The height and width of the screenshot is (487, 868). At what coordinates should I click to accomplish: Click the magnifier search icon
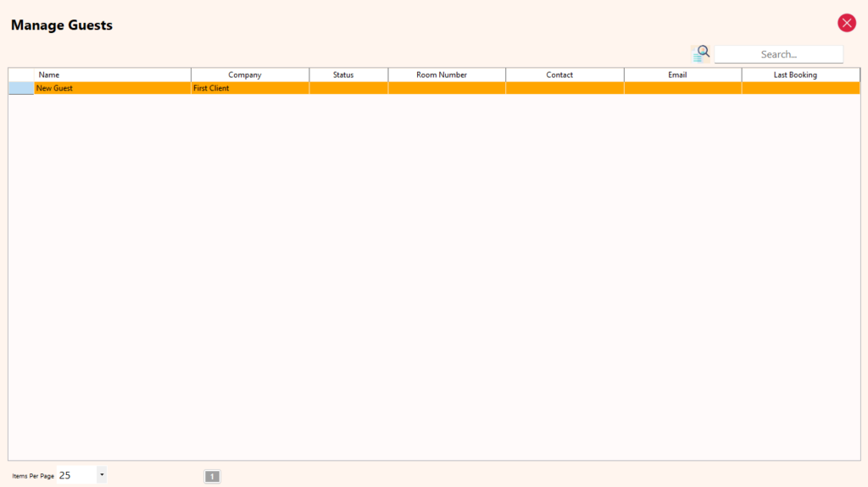click(701, 54)
